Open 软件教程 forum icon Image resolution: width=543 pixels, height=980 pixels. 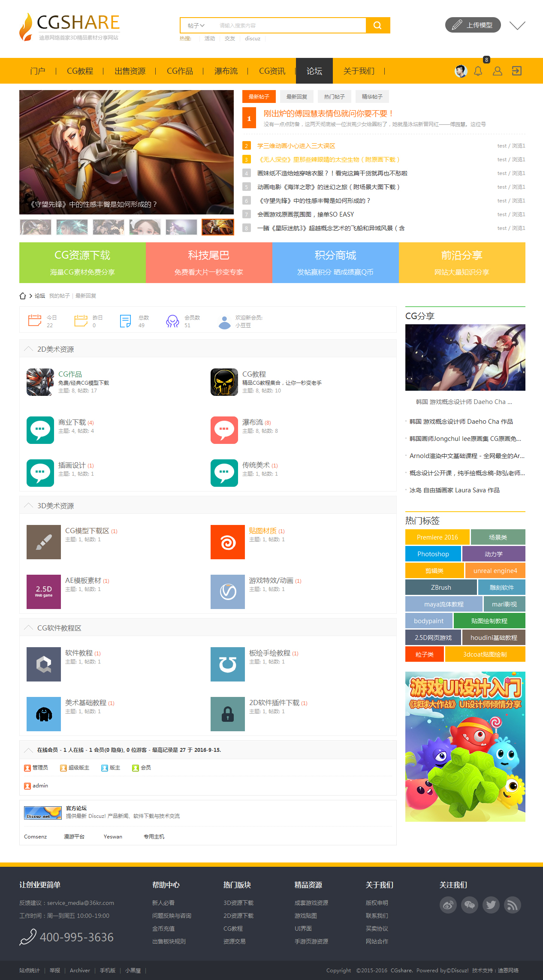click(x=44, y=664)
